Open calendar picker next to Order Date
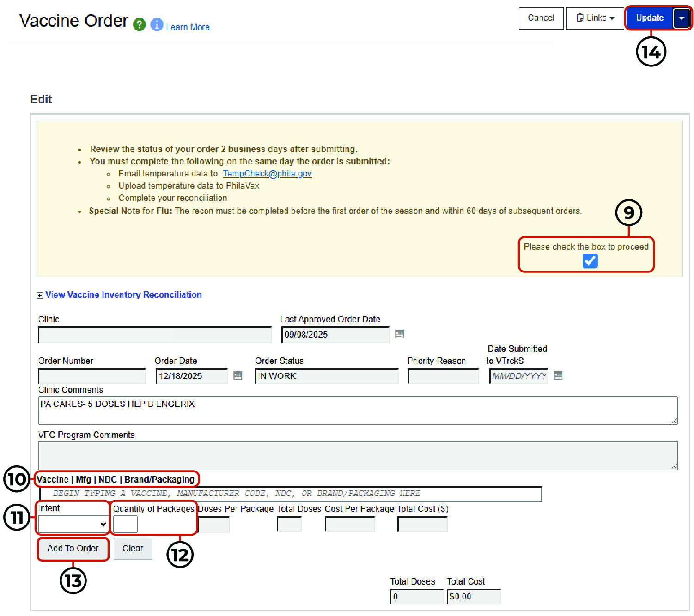This screenshot has width=694, height=616. coord(238,376)
